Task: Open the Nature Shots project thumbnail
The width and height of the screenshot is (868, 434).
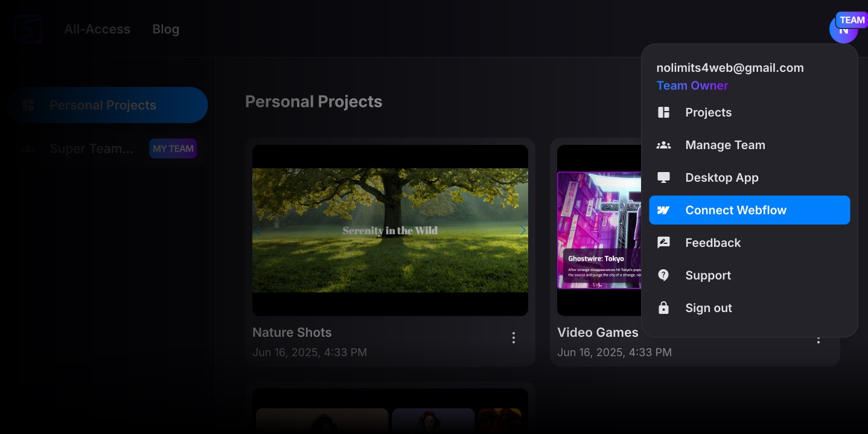Action: click(x=390, y=230)
